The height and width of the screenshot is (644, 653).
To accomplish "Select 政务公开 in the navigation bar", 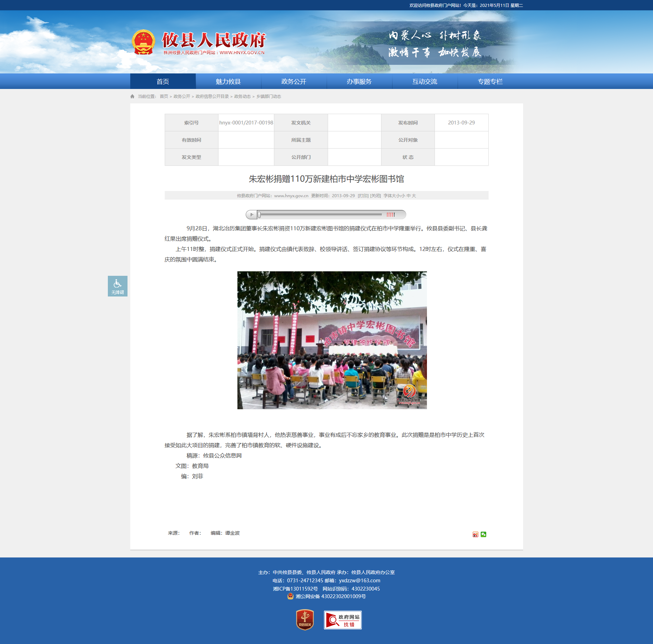I will (294, 82).
